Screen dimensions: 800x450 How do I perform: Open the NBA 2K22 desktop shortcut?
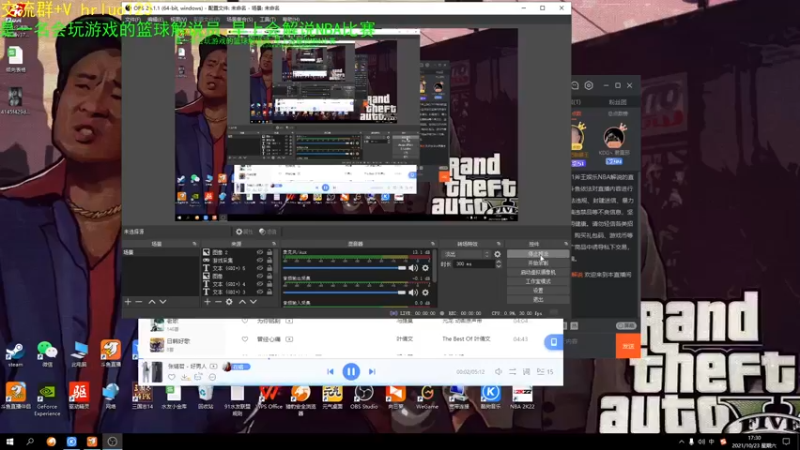522,397
